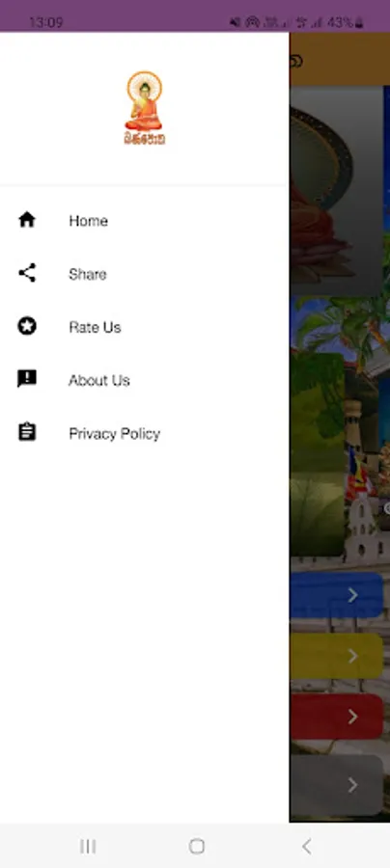Open the Home menu item
390x868 pixels.
tap(88, 220)
